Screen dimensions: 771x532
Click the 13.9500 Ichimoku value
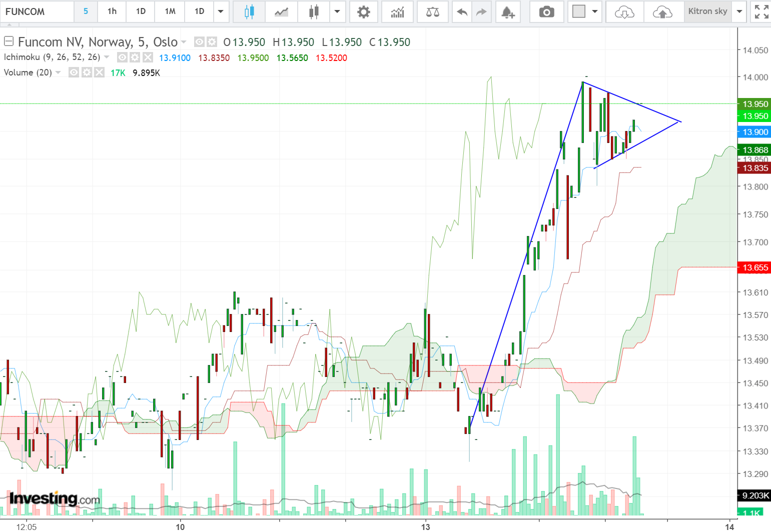[253, 57]
